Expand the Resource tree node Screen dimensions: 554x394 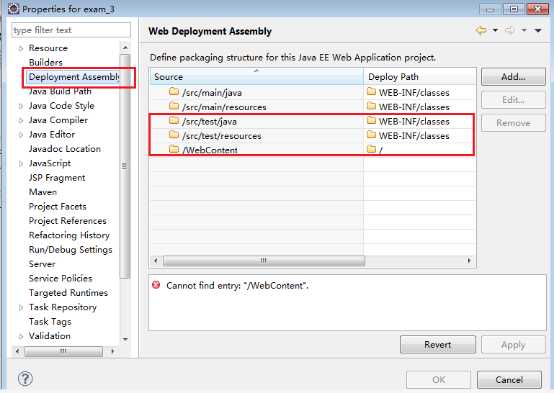click(21, 48)
